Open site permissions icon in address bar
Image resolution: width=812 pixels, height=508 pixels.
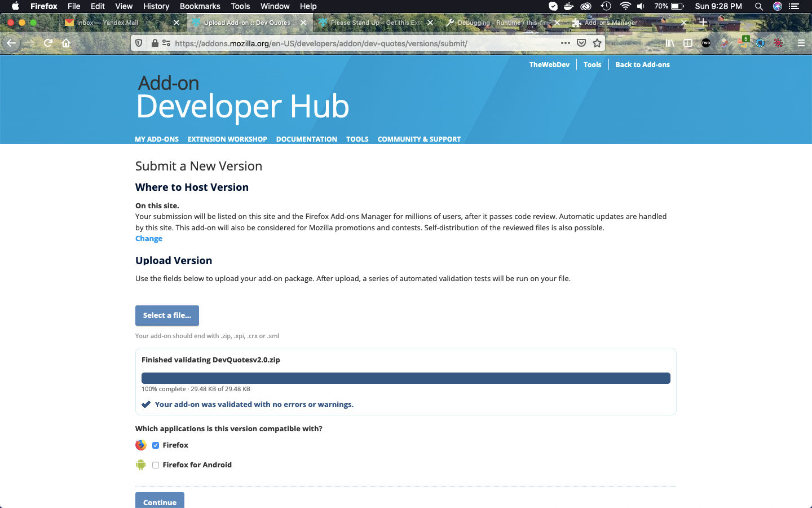166,43
